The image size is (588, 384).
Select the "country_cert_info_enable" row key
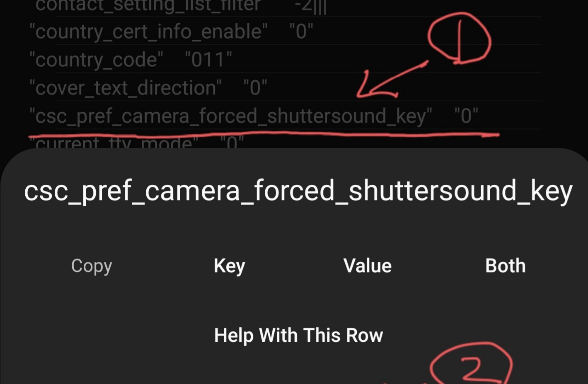point(148,31)
